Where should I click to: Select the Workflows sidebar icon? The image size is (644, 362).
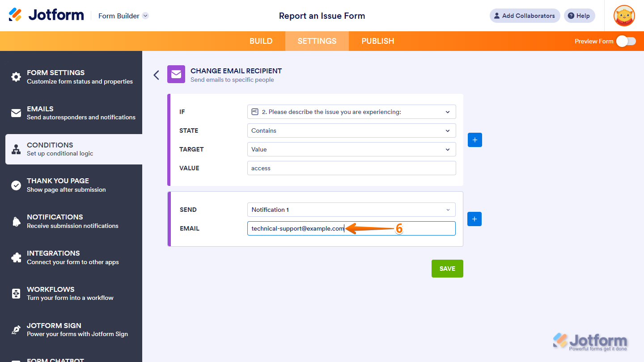16,293
